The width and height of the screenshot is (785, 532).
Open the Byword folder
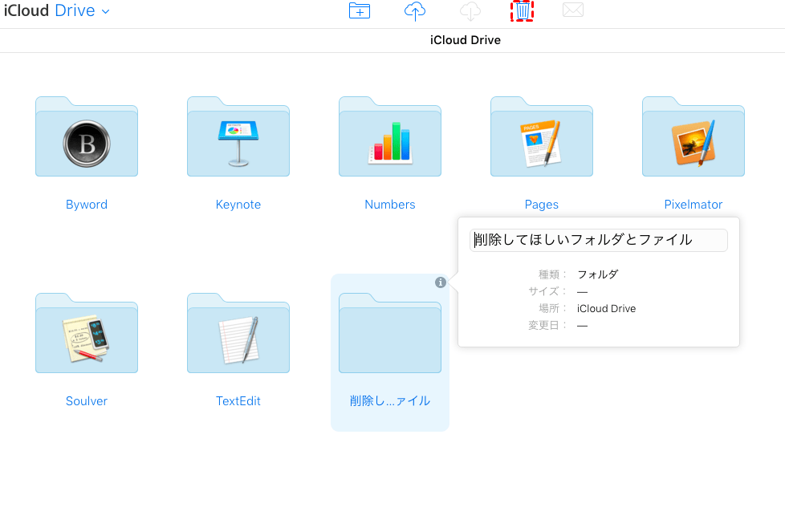87,137
